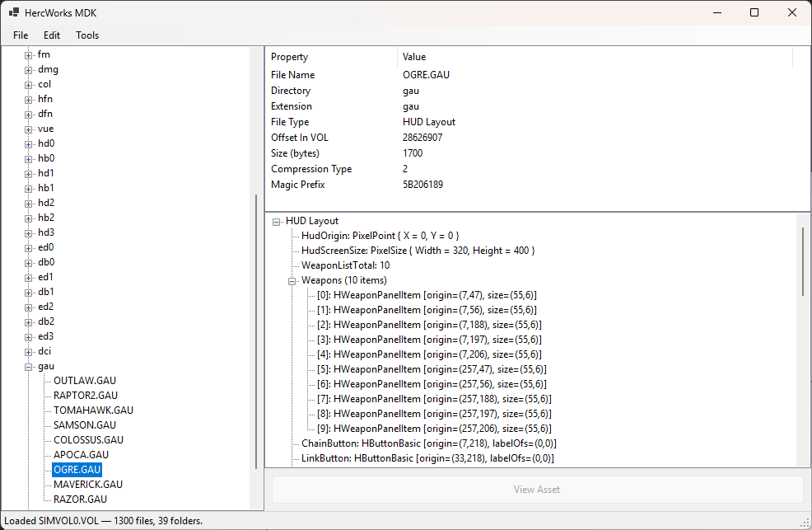Image resolution: width=812 pixels, height=530 pixels.
Task: Expand the hd1 folder node
Action: coord(29,174)
